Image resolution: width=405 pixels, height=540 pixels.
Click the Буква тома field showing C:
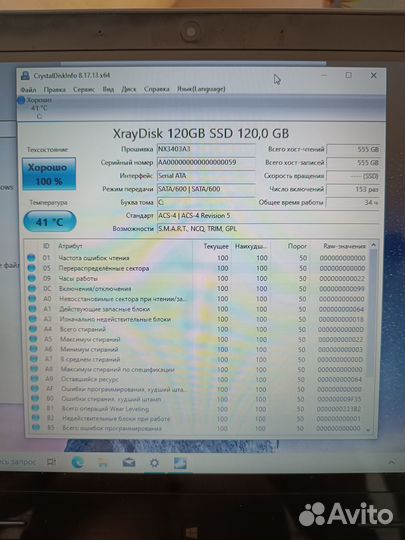[206, 202]
